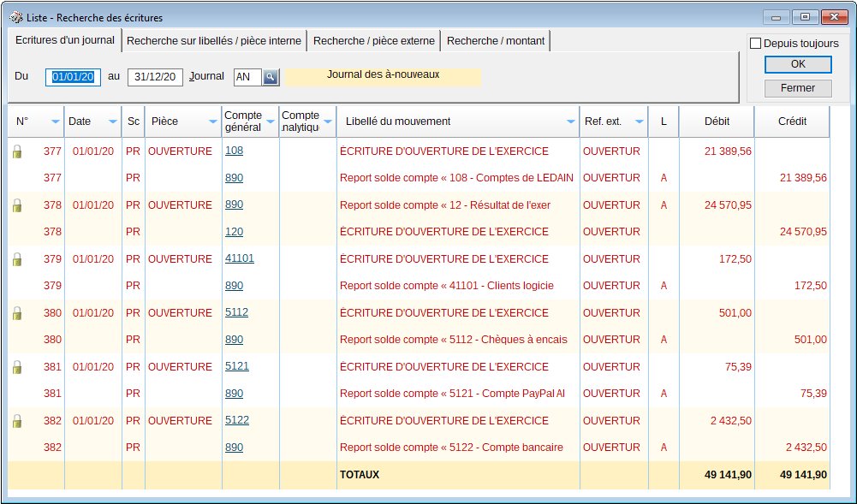Enable the Depuis toujours checkbox
The height and width of the screenshot is (504, 857).
[x=755, y=43]
